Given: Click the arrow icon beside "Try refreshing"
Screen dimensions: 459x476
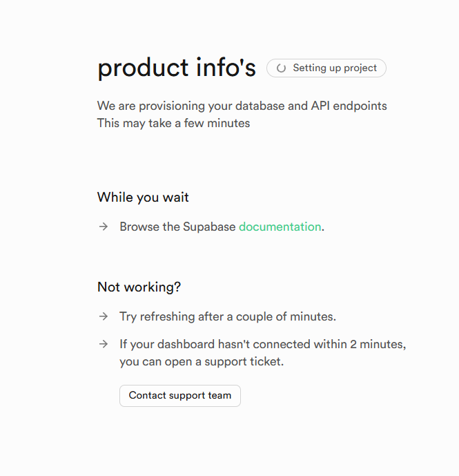Looking at the screenshot, I should [104, 316].
